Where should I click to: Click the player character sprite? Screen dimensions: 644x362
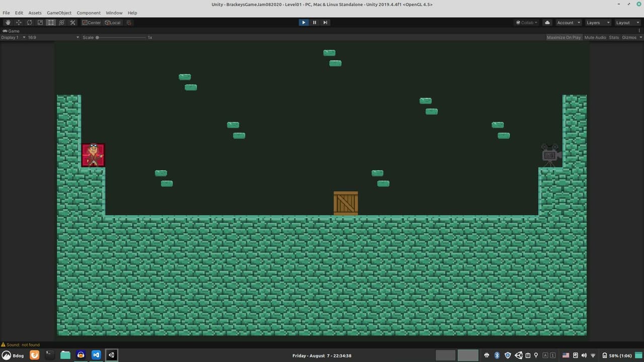tap(93, 155)
